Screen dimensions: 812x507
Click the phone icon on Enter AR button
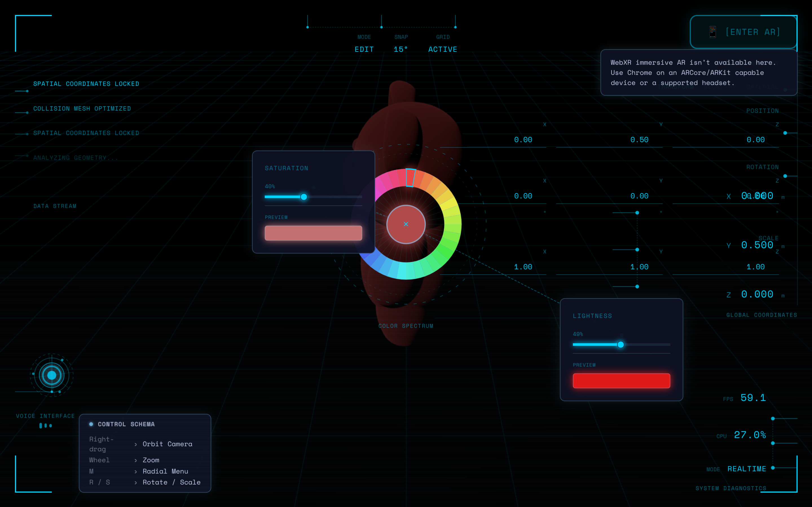713,32
